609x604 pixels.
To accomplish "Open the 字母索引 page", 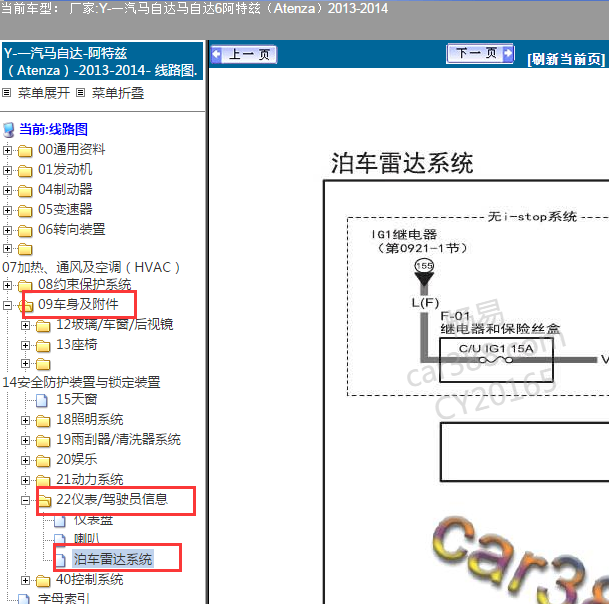I will click(63, 599).
